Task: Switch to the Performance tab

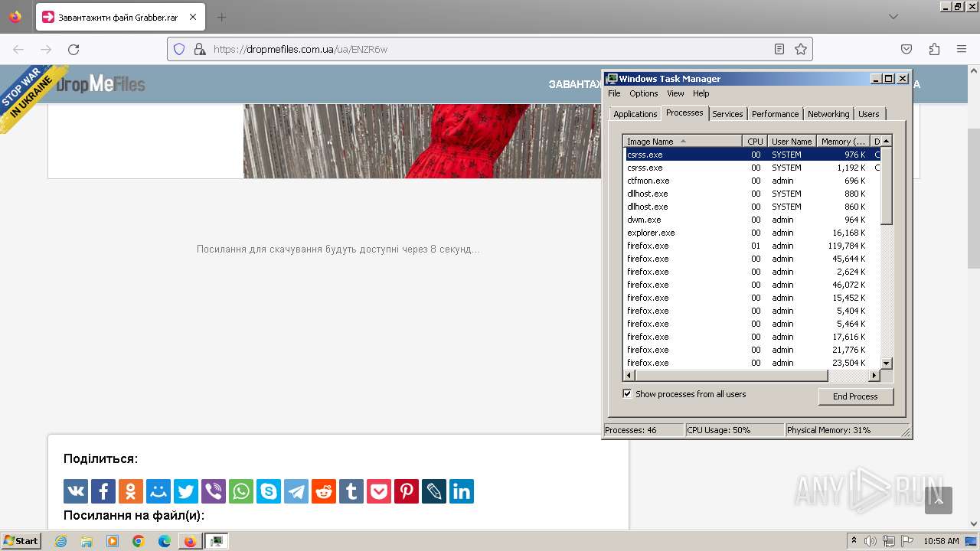Action: coord(775,114)
